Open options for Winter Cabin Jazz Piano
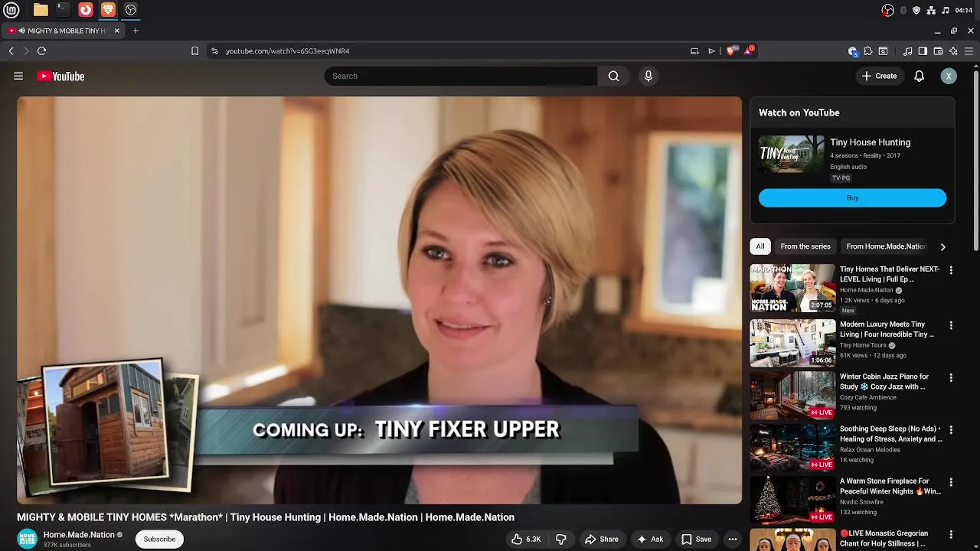Image resolution: width=980 pixels, height=551 pixels. tap(951, 377)
